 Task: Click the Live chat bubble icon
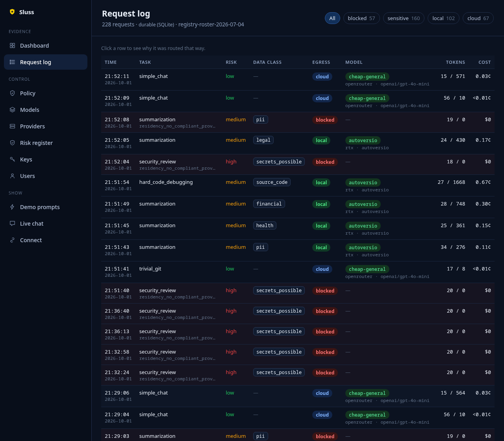click(x=12, y=224)
